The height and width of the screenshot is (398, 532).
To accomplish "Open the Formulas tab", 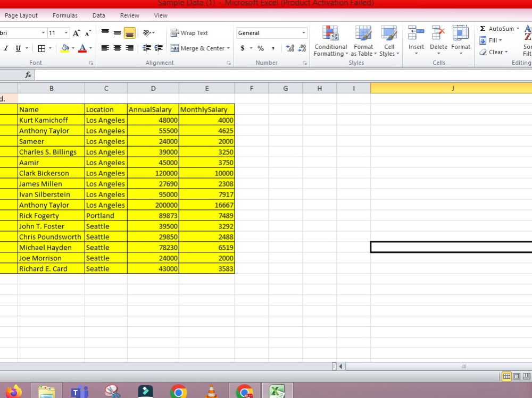I will pyautogui.click(x=65, y=15).
